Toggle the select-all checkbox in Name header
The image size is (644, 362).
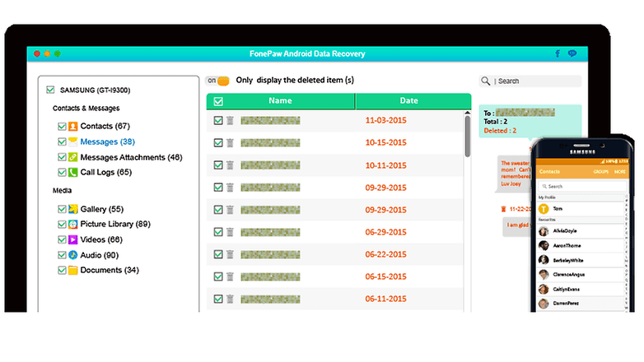218,101
